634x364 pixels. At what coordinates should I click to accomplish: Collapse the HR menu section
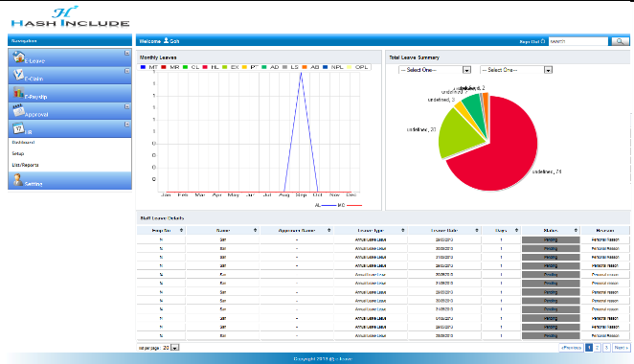(x=127, y=125)
